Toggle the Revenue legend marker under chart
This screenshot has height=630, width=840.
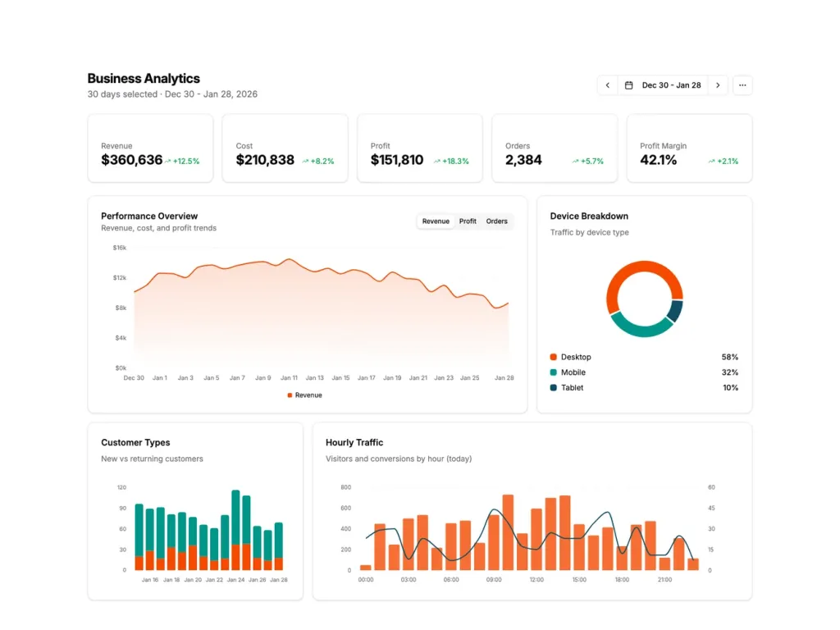point(290,395)
